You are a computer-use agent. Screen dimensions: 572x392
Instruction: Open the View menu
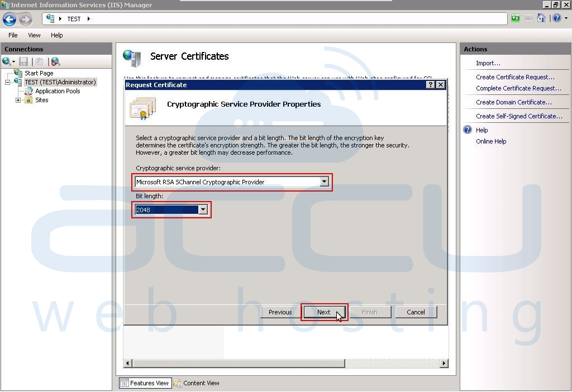pos(34,35)
